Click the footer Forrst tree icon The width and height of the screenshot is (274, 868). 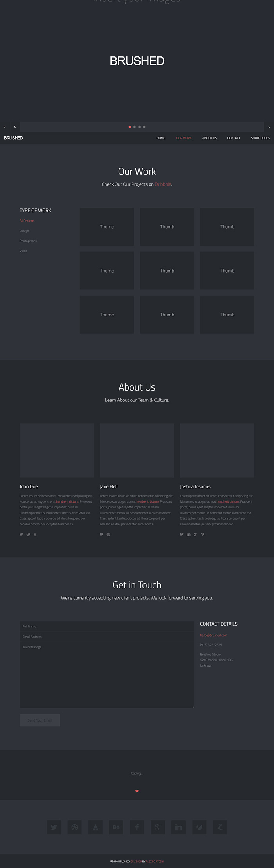[96, 827]
